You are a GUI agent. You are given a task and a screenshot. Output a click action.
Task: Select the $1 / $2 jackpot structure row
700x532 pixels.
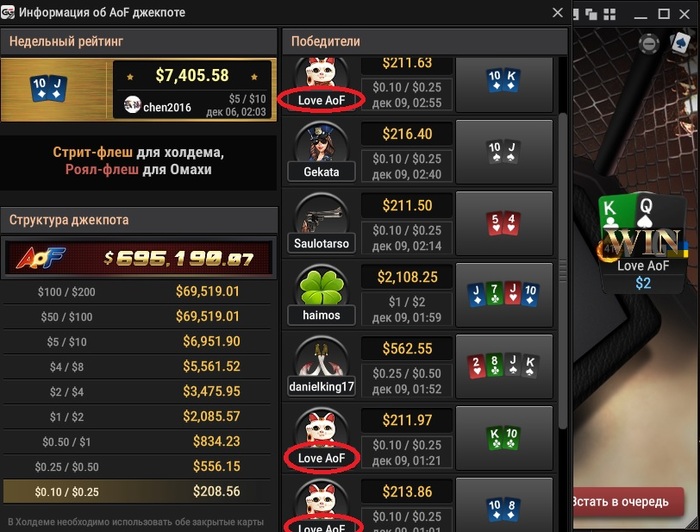(138, 417)
